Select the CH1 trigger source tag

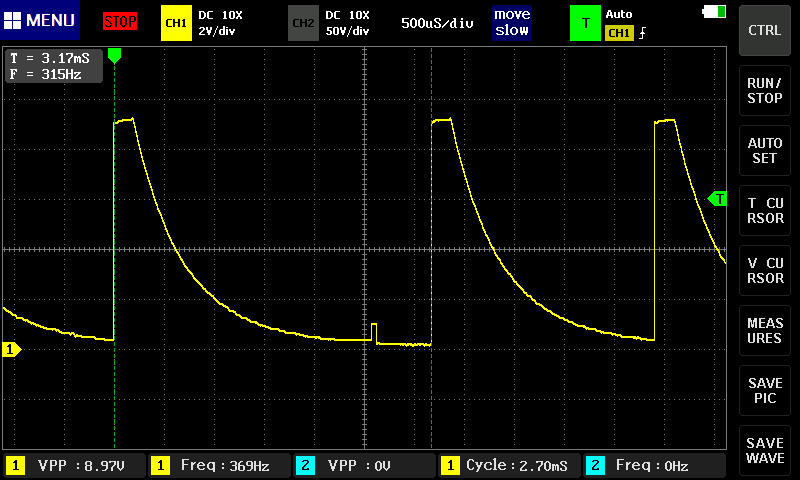[619, 33]
